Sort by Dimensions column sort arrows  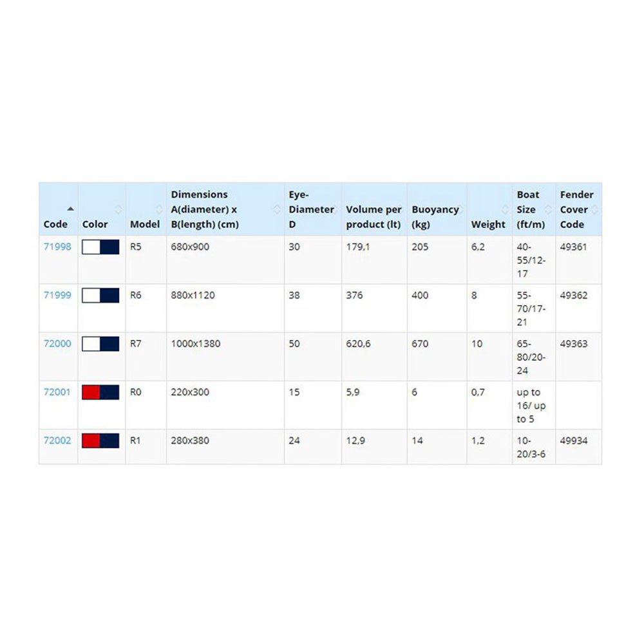click(x=278, y=209)
